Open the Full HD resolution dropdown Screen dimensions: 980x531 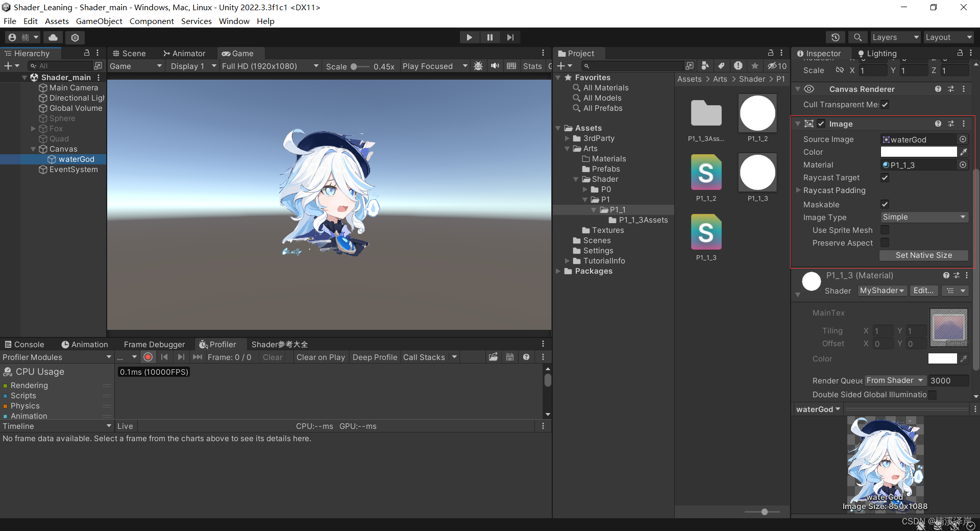270,66
